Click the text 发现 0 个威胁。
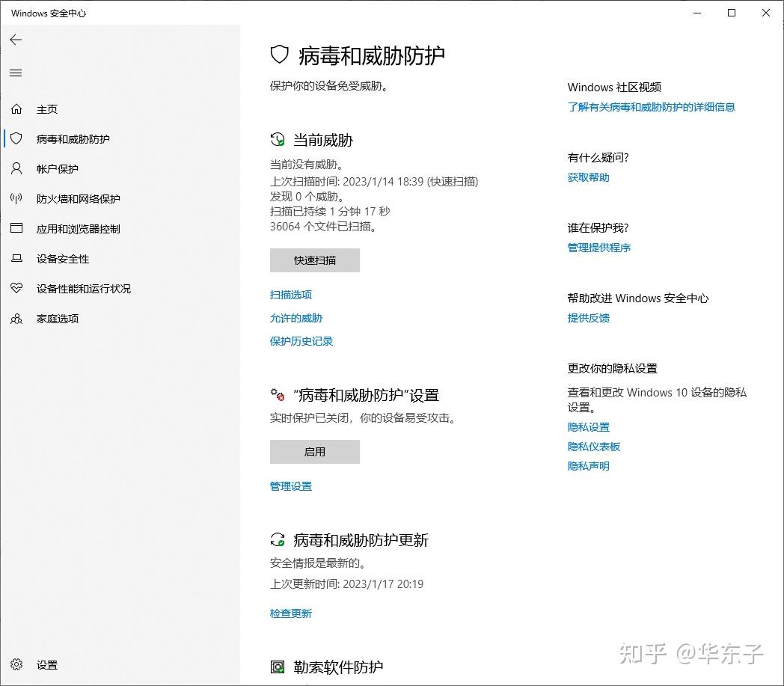The width and height of the screenshot is (784, 686). tap(308, 197)
